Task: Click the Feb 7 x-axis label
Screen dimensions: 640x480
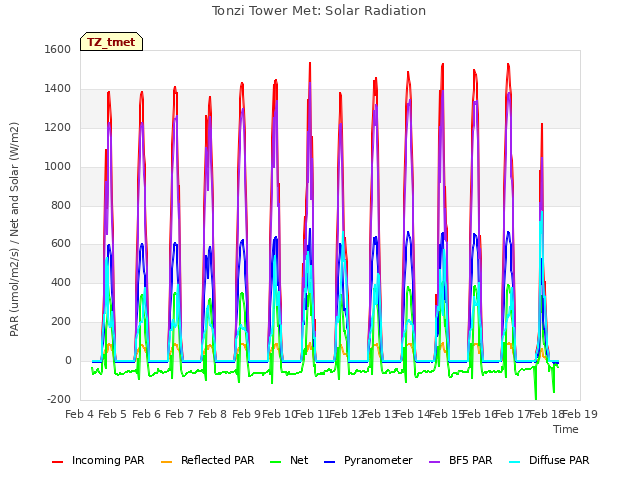Action: (179, 414)
